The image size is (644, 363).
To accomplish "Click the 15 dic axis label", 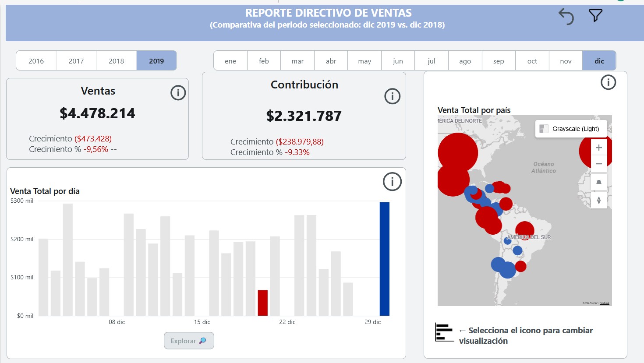I will 202,322.
